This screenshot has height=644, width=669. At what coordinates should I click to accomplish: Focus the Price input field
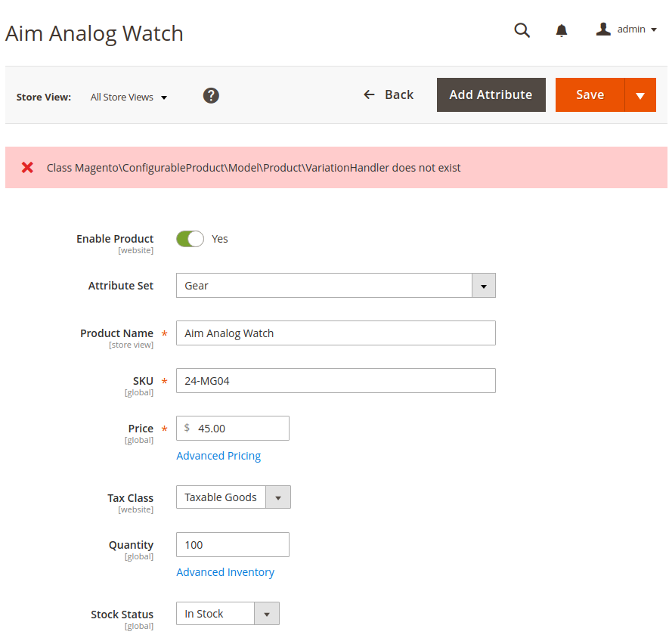233,428
